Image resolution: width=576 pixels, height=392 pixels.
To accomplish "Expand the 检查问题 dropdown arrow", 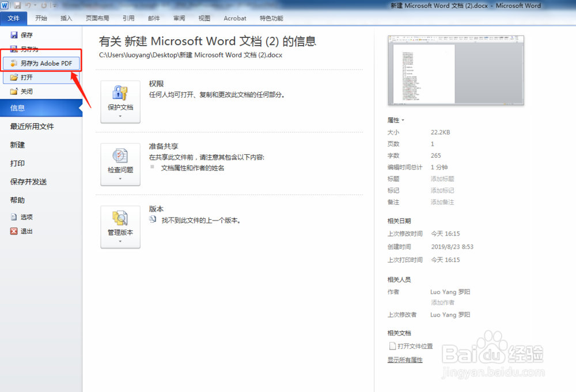I will coord(120,179).
